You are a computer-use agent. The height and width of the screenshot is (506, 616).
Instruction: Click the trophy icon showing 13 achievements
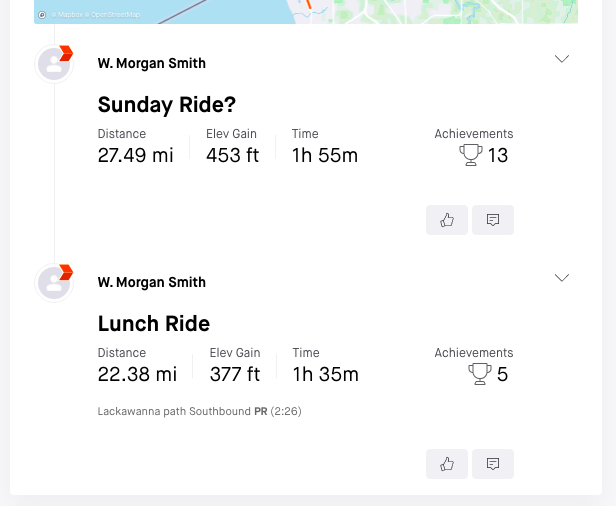click(471, 155)
